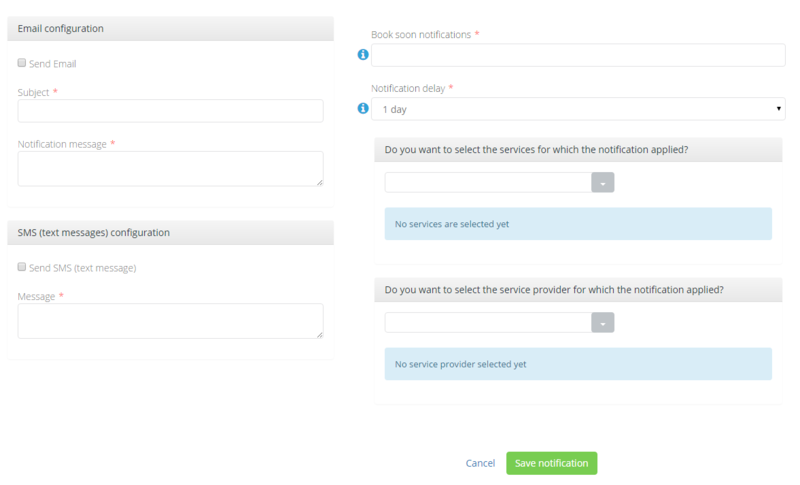Click the services selection question header
Image resolution: width=800 pixels, height=485 pixels.
point(578,150)
